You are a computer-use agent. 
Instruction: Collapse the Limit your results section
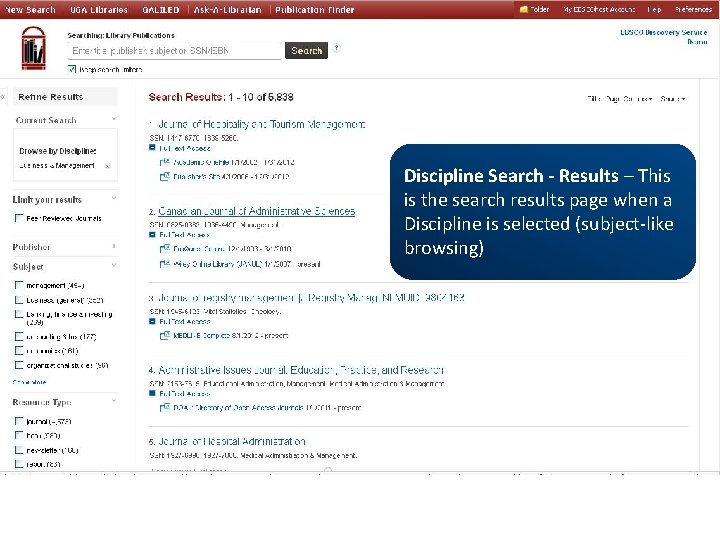tap(114, 198)
